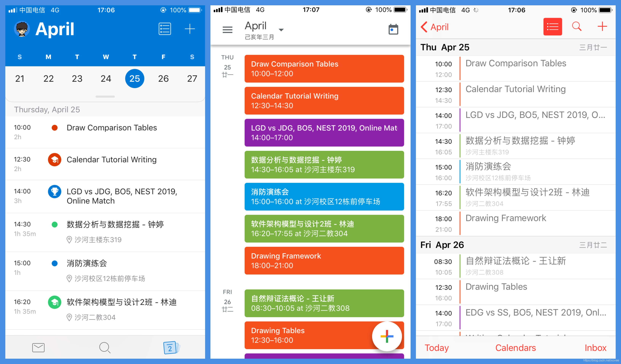Jump to today using Google Calendar date icon
The height and width of the screenshot is (364, 621).
click(393, 29)
